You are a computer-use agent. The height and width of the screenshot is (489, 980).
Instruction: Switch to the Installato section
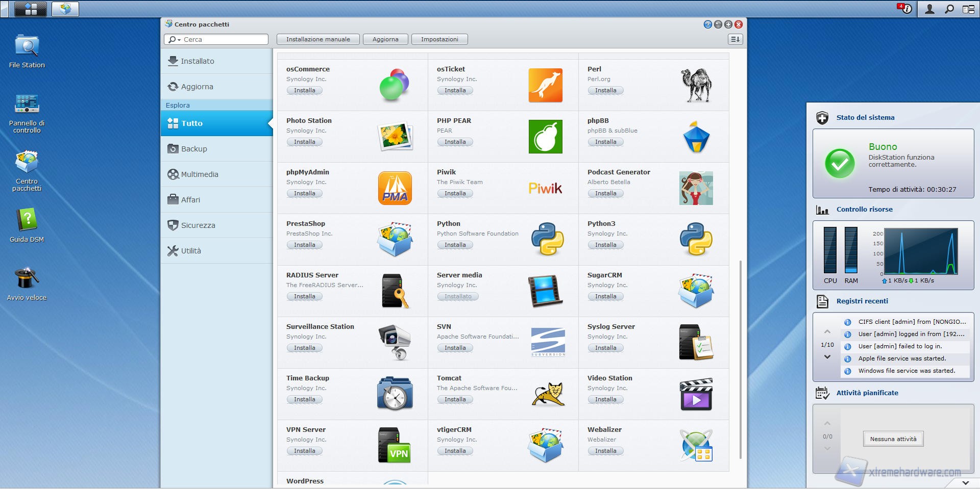tap(197, 61)
